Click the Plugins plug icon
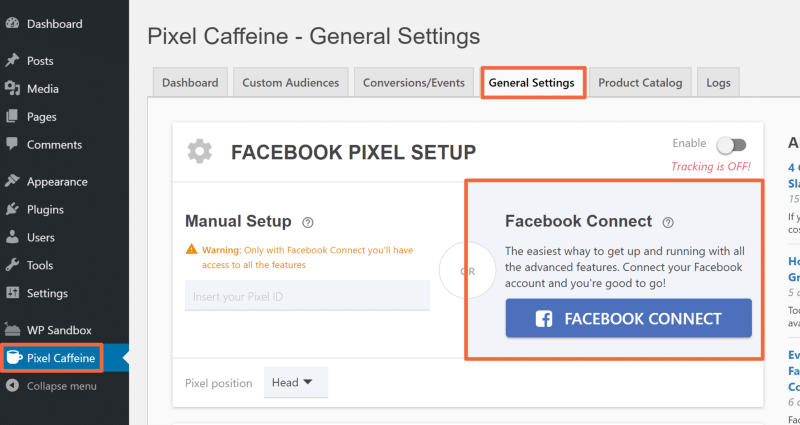Screen dimensions: 800x425 12,210
